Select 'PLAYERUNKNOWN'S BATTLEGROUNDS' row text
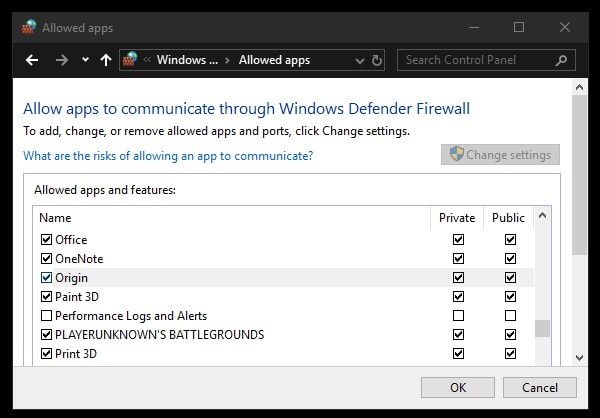 coord(160,335)
